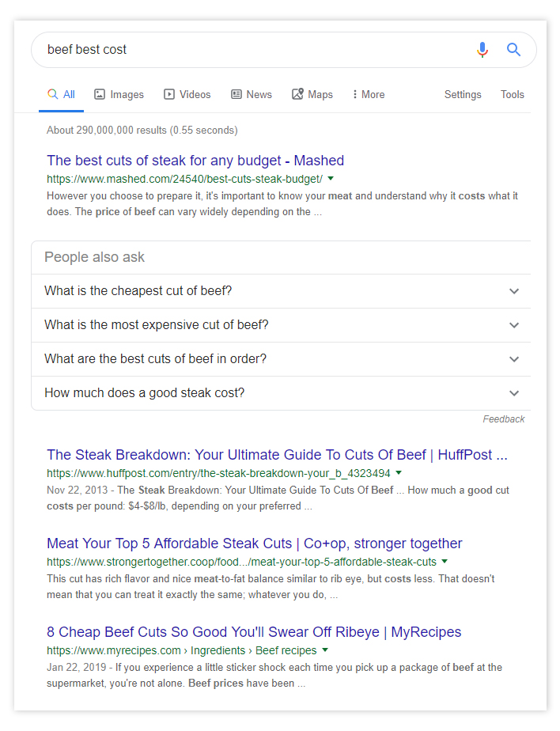Activate voice search via microphone icon
The height and width of the screenshot is (731, 560).
coord(482,49)
